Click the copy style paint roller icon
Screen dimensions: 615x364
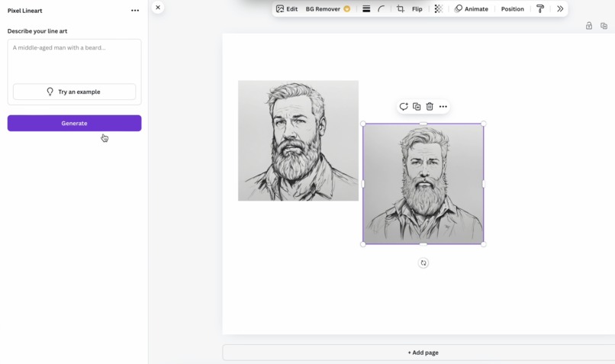point(540,9)
